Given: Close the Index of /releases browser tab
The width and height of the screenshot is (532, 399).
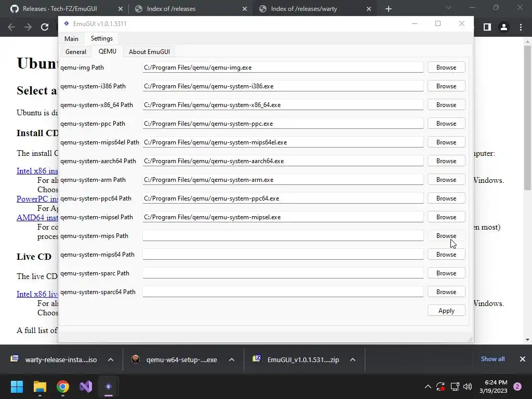Looking at the screenshot, I should (x=245, y=9).
